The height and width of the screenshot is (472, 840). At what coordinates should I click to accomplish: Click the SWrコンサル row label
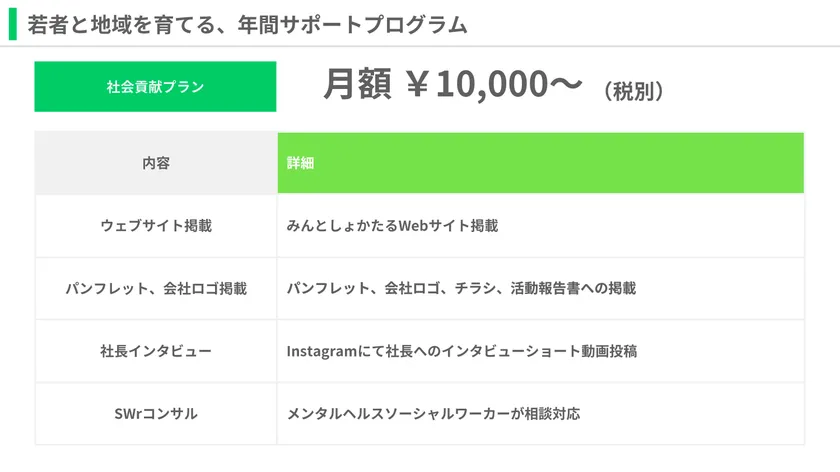(x=156, y=413)
